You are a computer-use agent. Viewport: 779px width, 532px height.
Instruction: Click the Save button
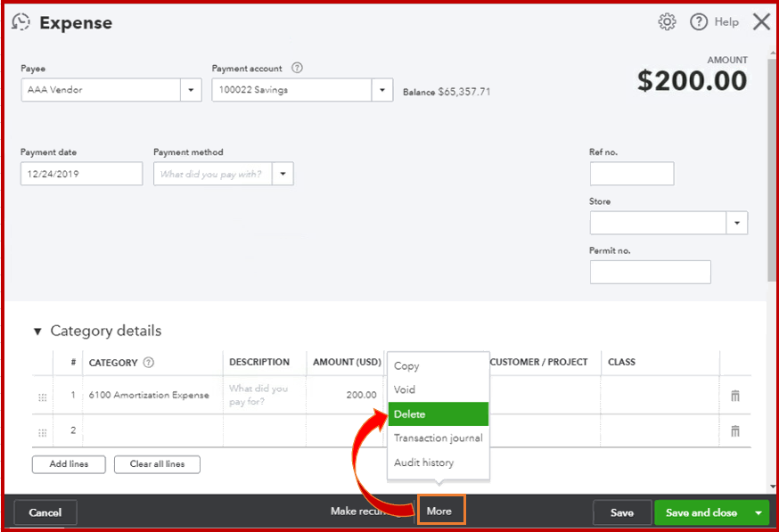[x=622, y=512]
